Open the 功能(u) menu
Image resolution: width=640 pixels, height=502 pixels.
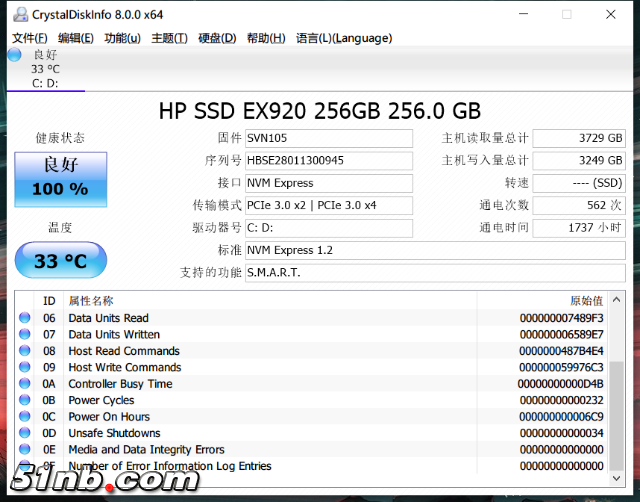122,38
